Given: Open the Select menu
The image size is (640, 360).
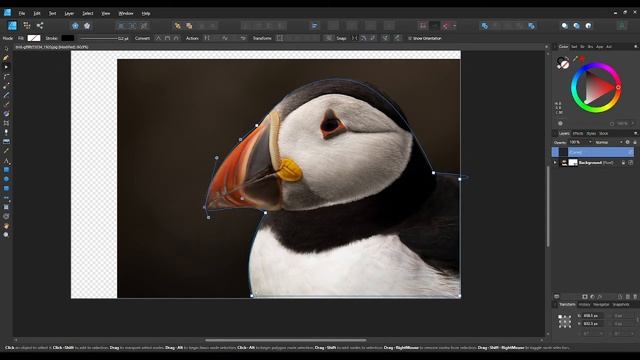Looking at the screenshot, I should (x=88, y=13).
